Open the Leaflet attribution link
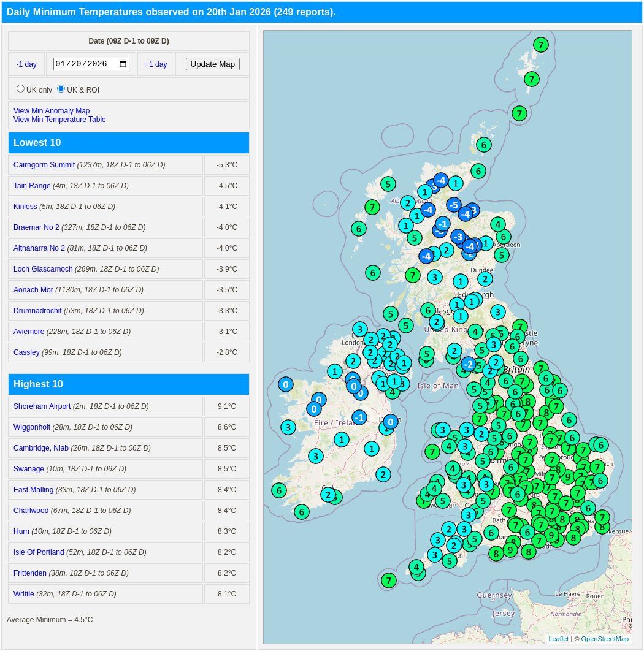This screenshot has height=651, width=644. pos(558,639)
